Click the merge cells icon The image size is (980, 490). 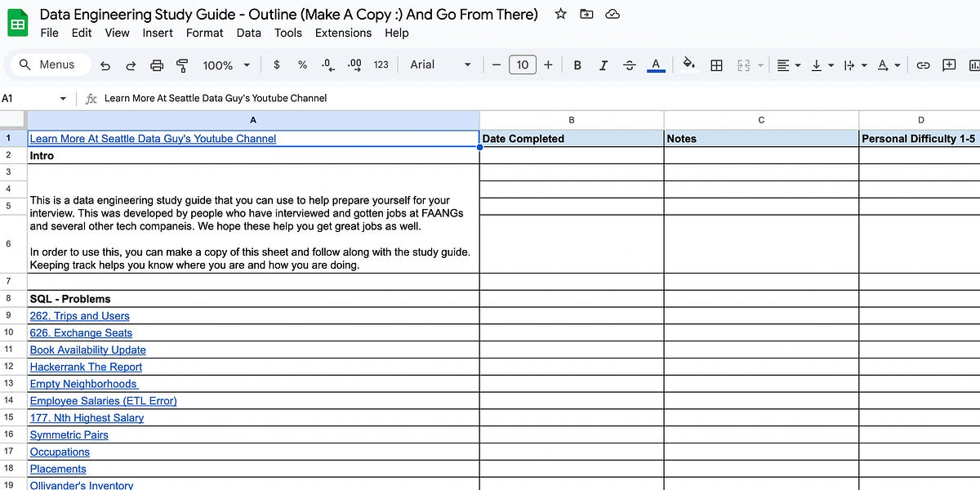coord(743,65)
